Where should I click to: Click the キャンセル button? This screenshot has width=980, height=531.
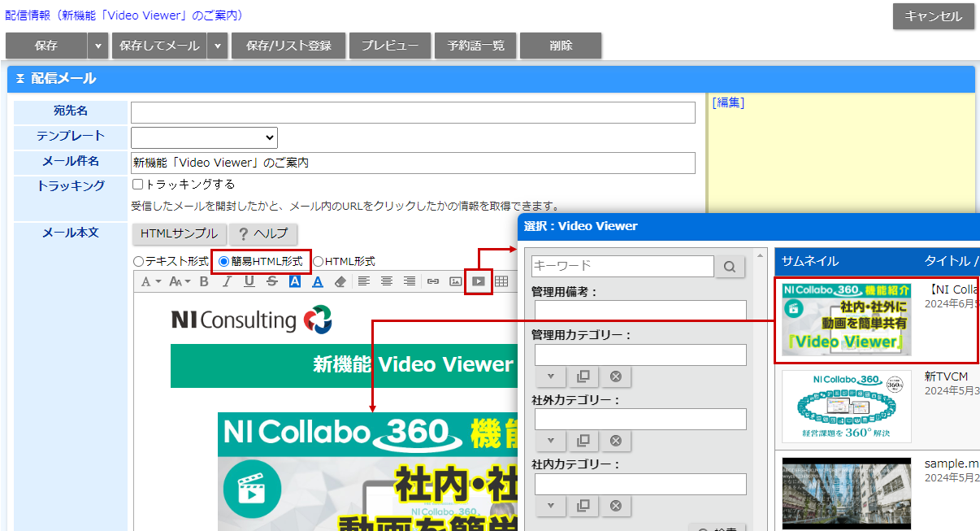pyautogui.click(x=934, y=16)
